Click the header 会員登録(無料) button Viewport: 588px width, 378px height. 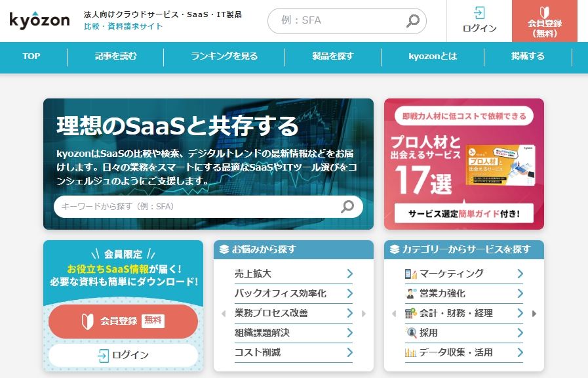tap(545, 21)
